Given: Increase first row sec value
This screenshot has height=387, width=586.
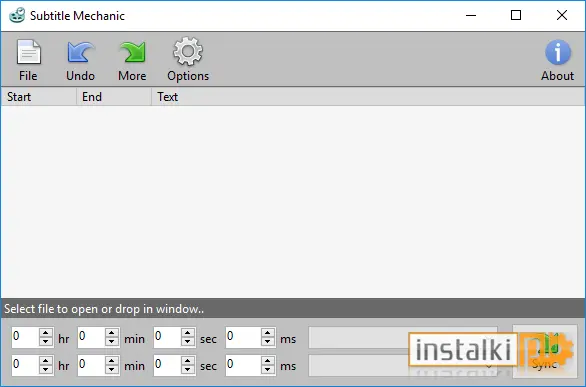Looking at the screenshot, I should coord(188,332).
